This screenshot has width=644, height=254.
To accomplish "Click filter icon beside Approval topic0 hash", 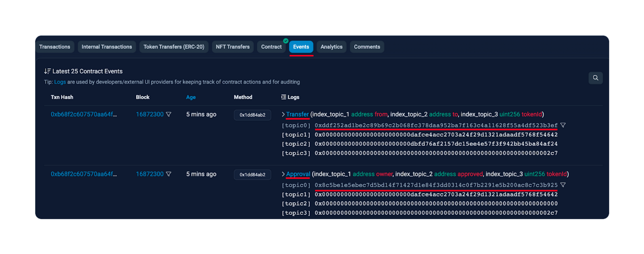I will [x=563, y=185].
